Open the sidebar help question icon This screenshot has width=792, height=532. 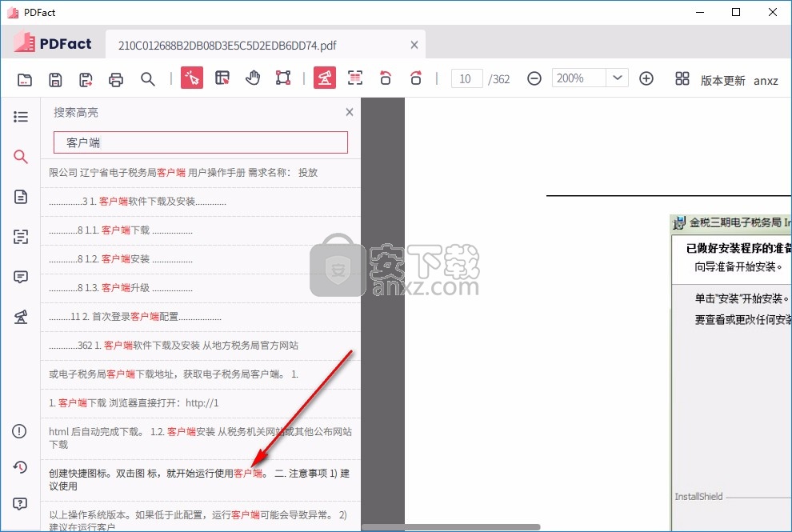[x=19, y=504]
